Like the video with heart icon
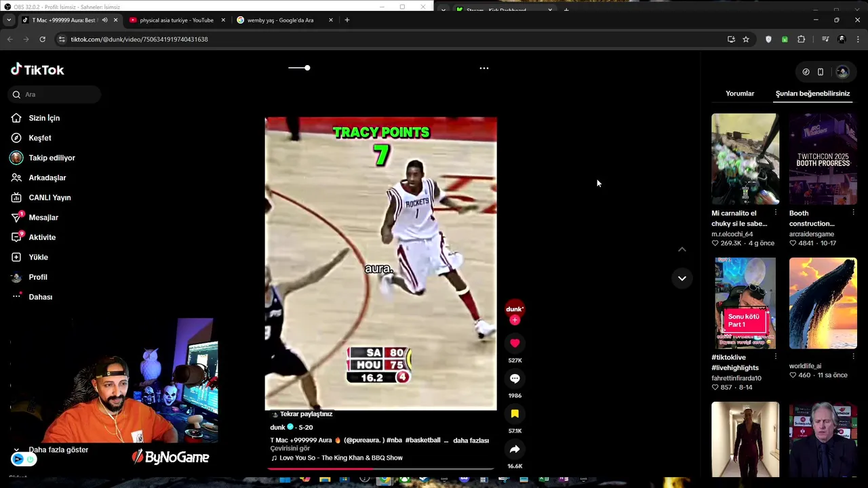This screenshot has width=868, height=488. (515, 344)
